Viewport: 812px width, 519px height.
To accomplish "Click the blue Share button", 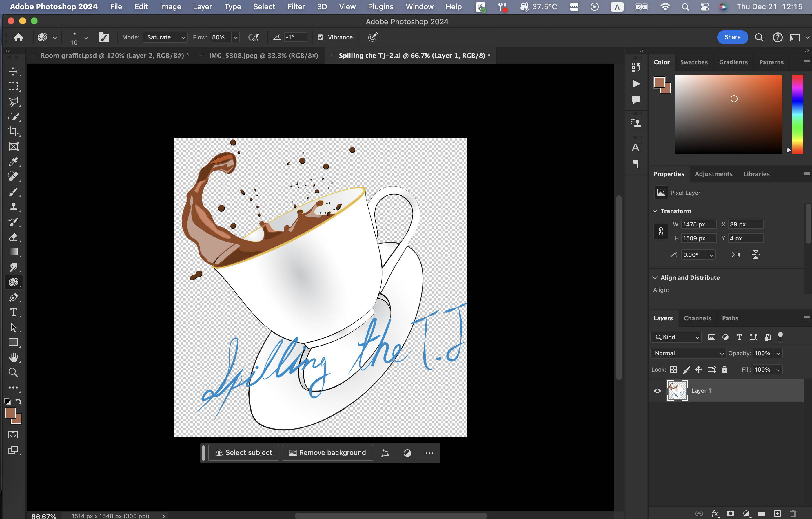I will coord(732,37).
